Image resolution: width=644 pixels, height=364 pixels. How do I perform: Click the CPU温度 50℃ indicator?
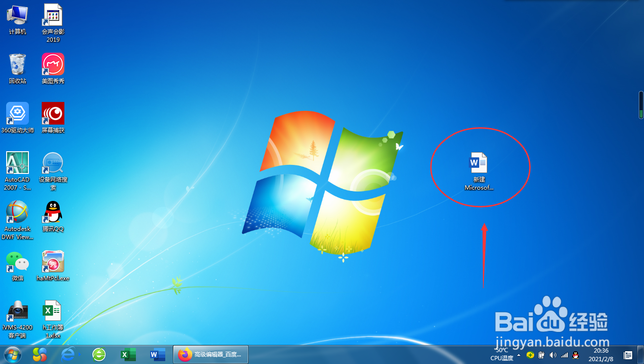(x=502, y=355)
